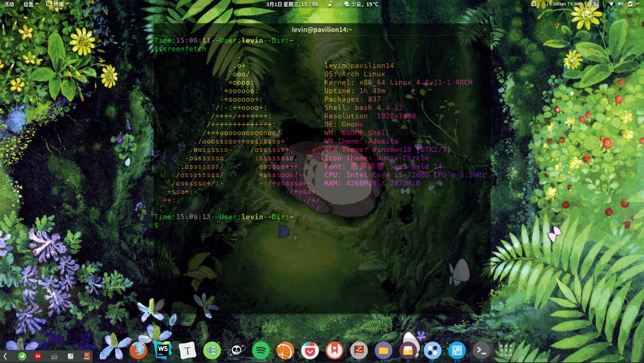This screenshot has height=363, width=644.
Task: Click the 'CPU: Intel Core i5-7200U' line
Action: (x=405, y=175)
